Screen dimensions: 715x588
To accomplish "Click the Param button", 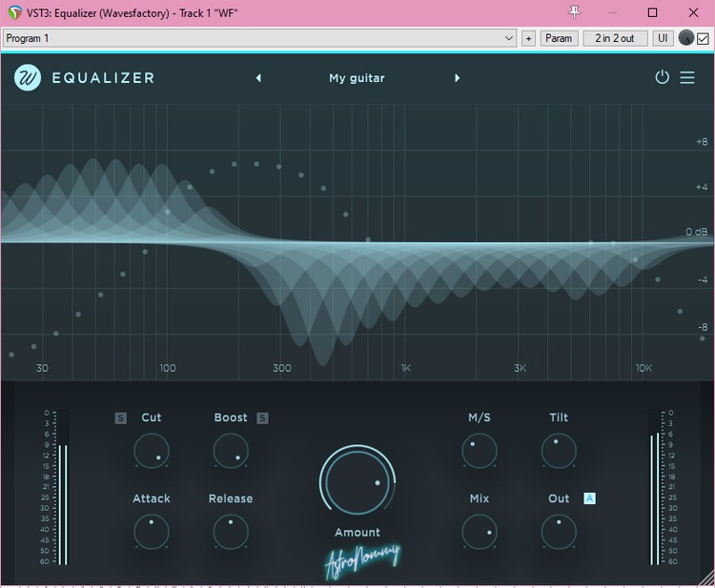I will point(559,38).
